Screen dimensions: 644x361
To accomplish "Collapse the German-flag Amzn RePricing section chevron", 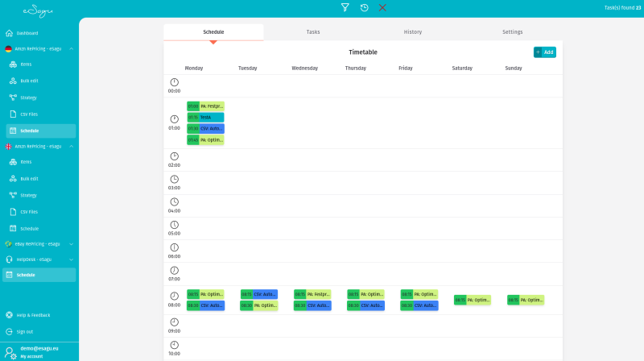I will click(71, 48).
